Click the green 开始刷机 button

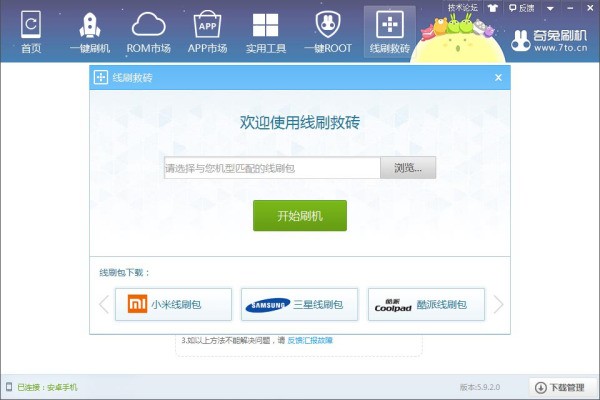(300, 216)
